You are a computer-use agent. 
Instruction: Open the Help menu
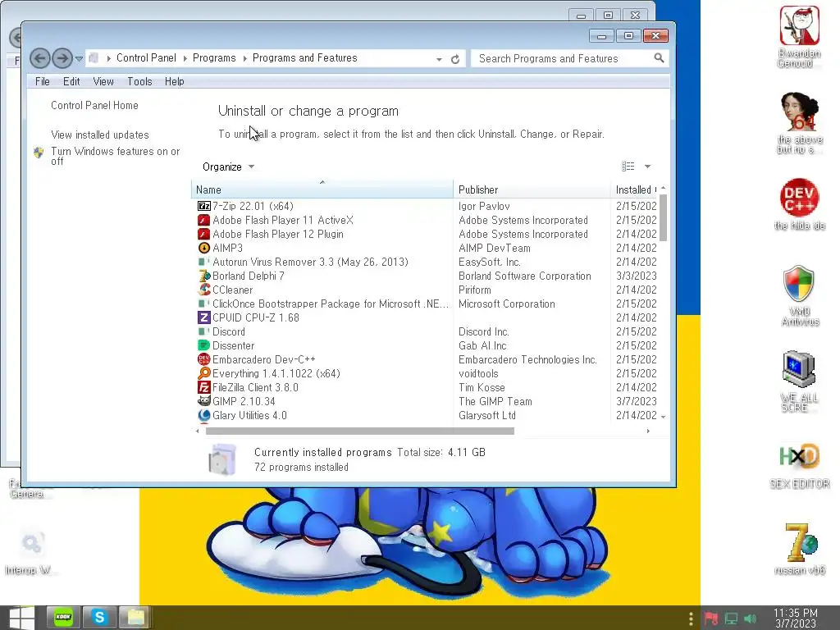point(175,81)
